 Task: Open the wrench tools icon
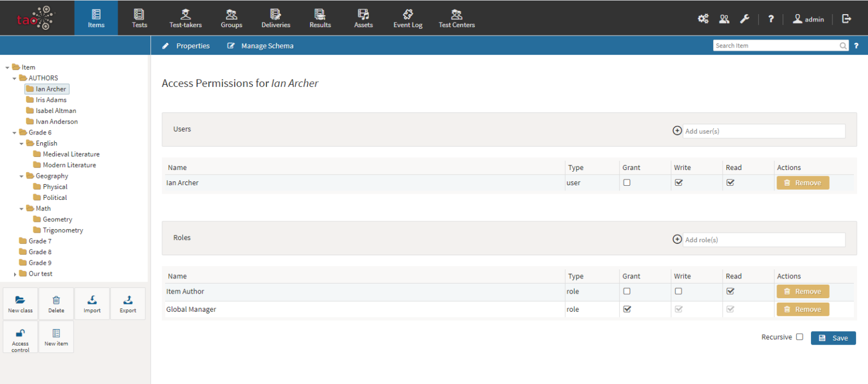745,19
